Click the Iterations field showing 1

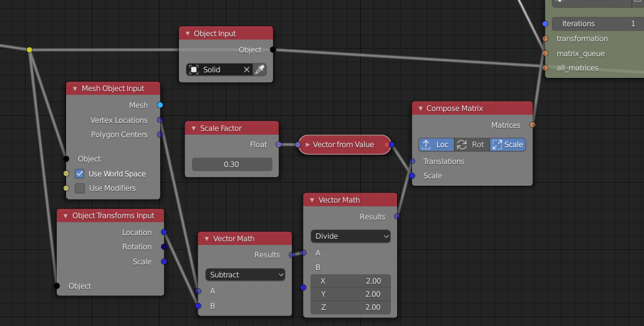598,24
